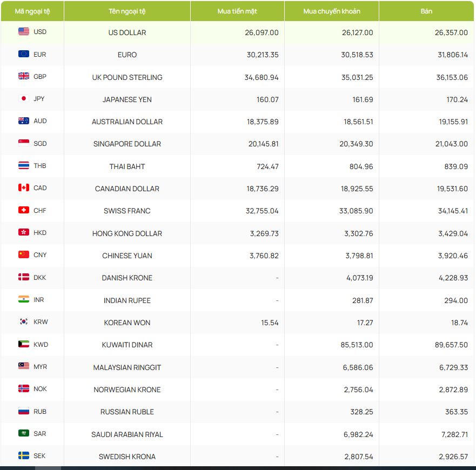476x470 pixels.
Task: Select the 'Mua tiền mặt' column header
Action: pyautogui.click(x=237, y=11)
